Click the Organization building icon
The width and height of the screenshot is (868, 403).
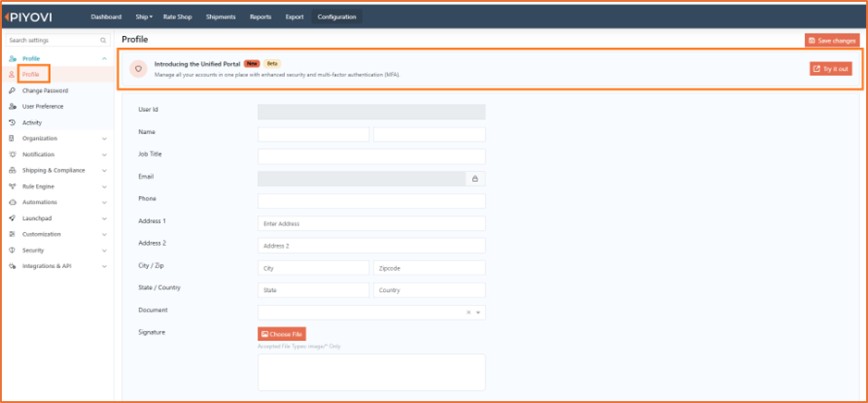click(12, 139)
